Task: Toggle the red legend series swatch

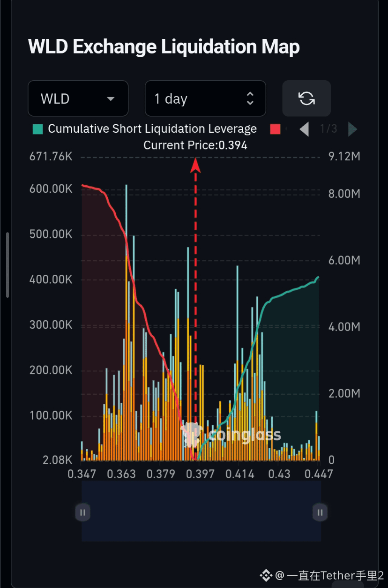Action: point(276,129)
